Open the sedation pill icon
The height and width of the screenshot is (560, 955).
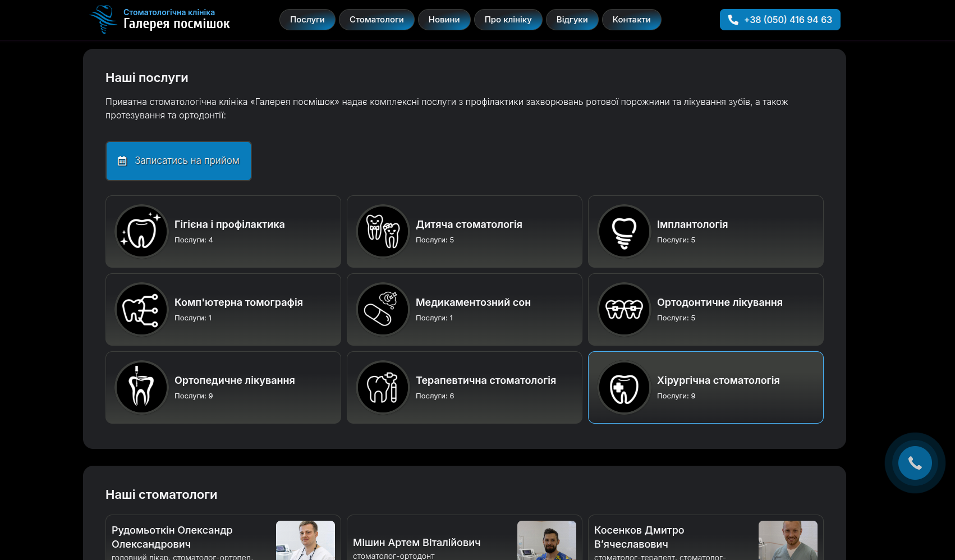(x=383, y=309)
